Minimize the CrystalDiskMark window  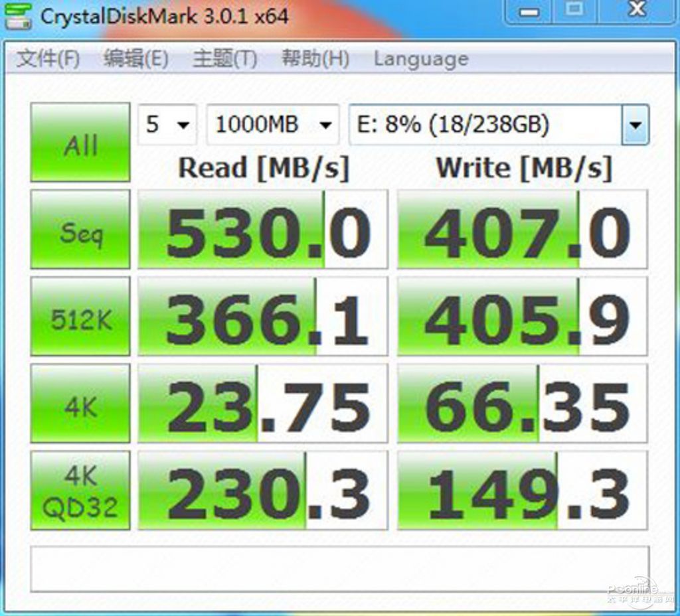(529, 11)
